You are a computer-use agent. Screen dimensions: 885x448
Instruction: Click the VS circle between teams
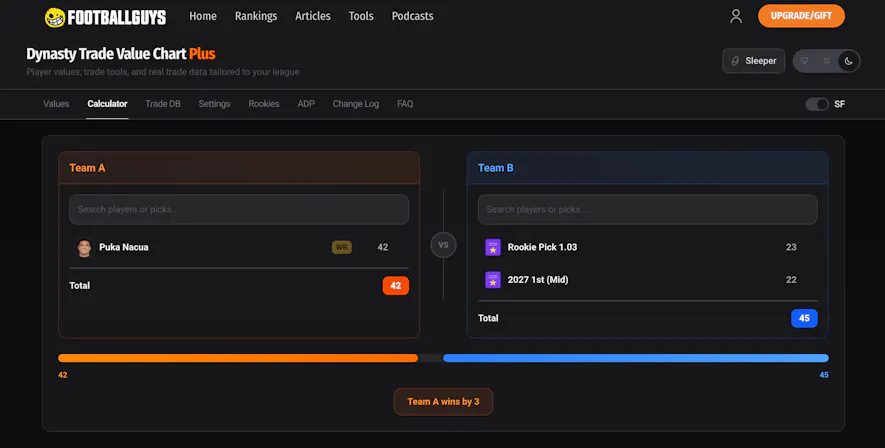pos(443,245)
